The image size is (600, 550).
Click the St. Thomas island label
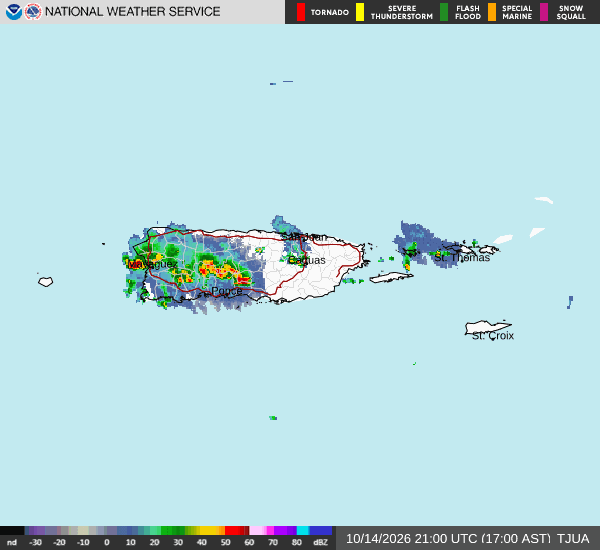tap(462, 258)
